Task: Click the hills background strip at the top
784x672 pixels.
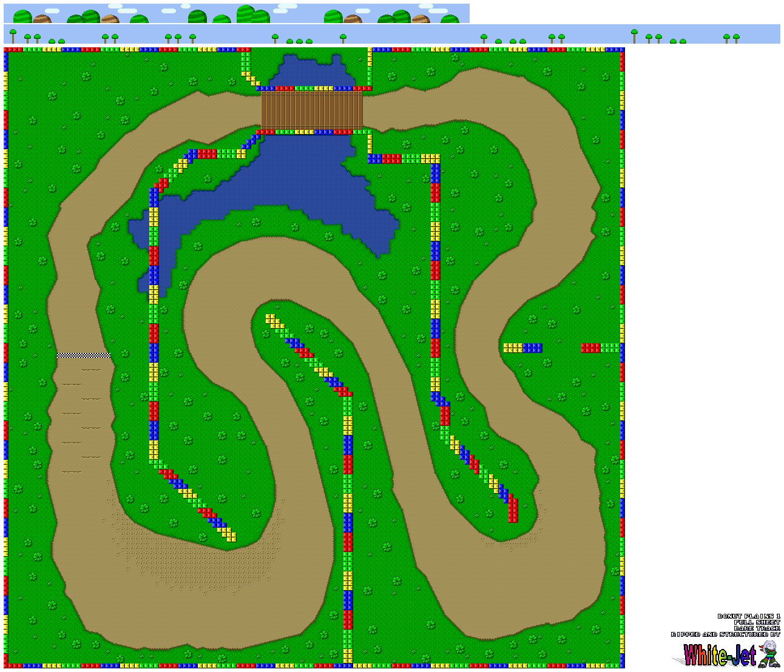Action: pos(237,13)
